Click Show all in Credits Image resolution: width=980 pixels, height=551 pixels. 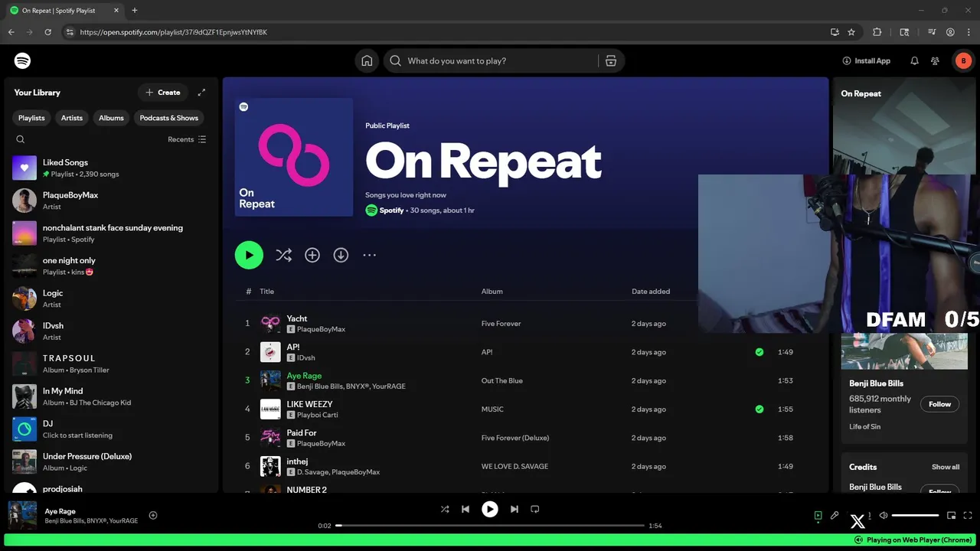point(946,467)
